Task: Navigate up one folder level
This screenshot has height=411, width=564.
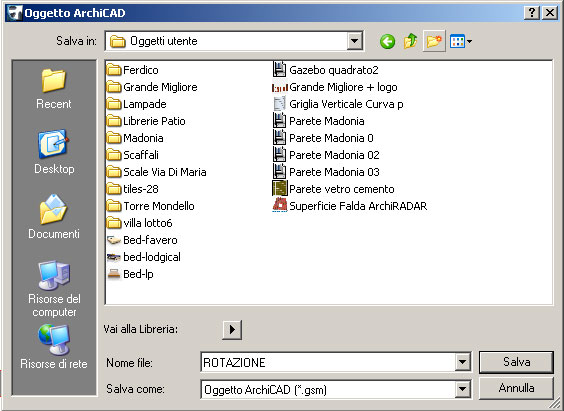Action: tap(410, 41)
